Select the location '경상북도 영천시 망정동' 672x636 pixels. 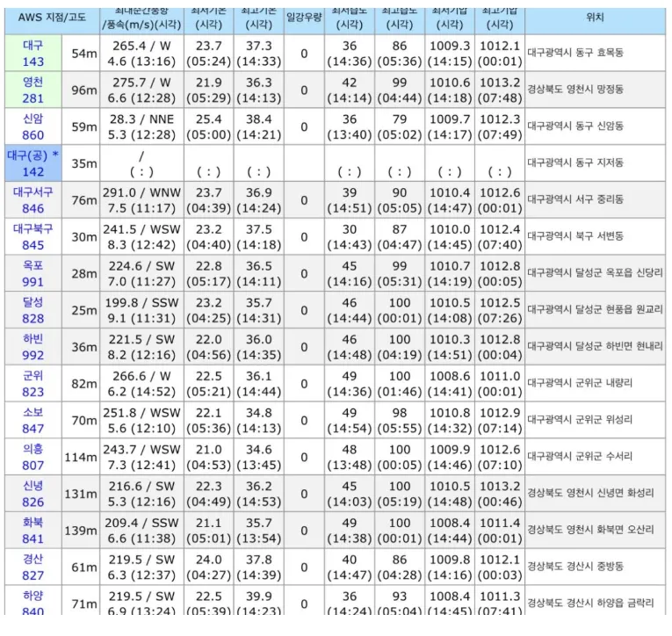(x=575, y=90)
